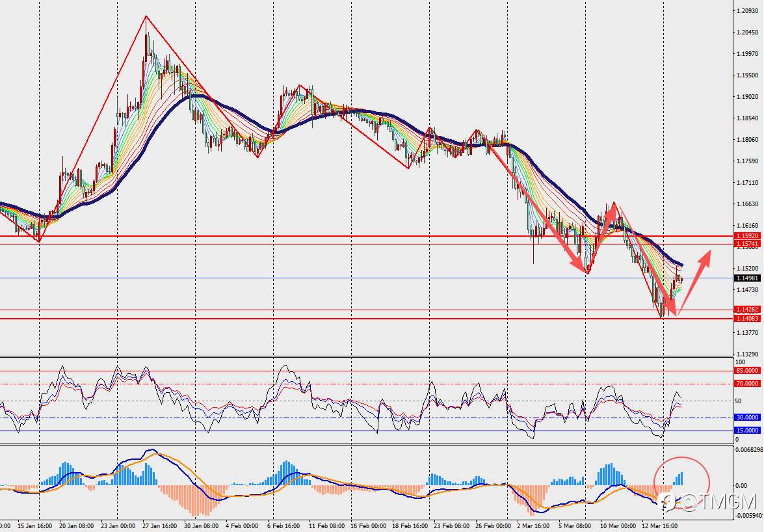Image resolution: width=764 pixels, height=532 pixels.
Task: Click the 1.16160 value on price axis
Action: click(x=748, y=226)
